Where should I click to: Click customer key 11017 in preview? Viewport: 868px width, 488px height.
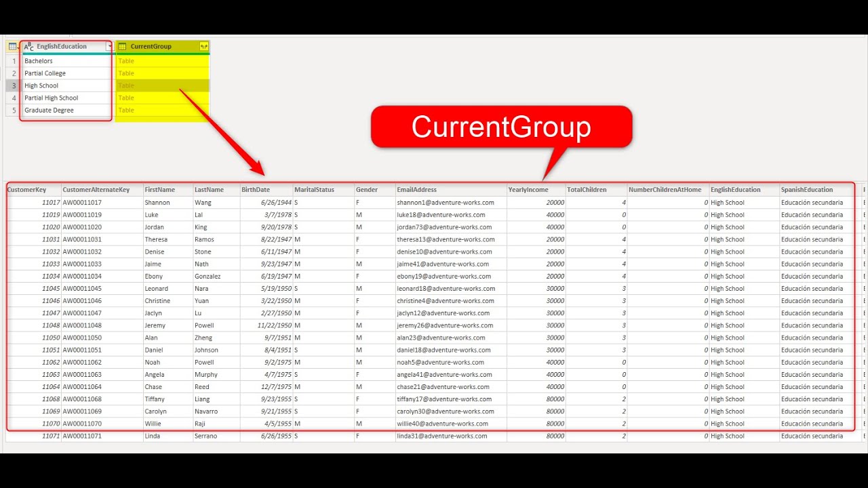pos(51,203)
